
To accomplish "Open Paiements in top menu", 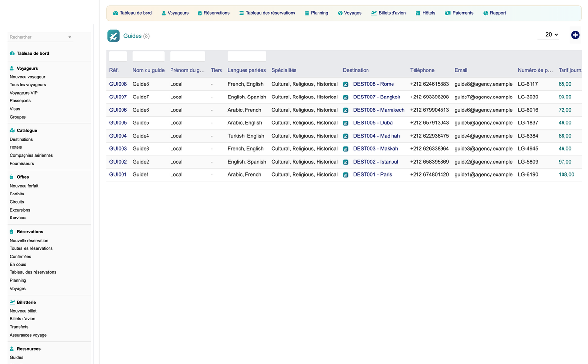I will [x=463, y=13].
